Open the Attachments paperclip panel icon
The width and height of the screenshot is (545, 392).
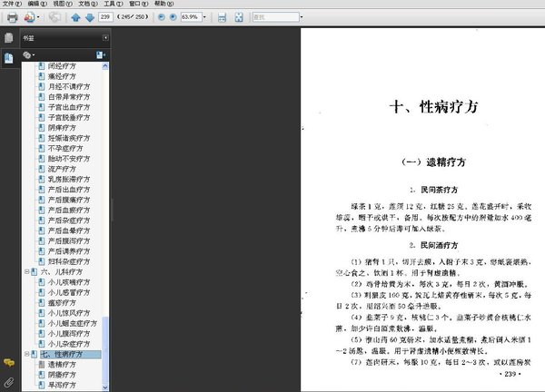[9, 382]
